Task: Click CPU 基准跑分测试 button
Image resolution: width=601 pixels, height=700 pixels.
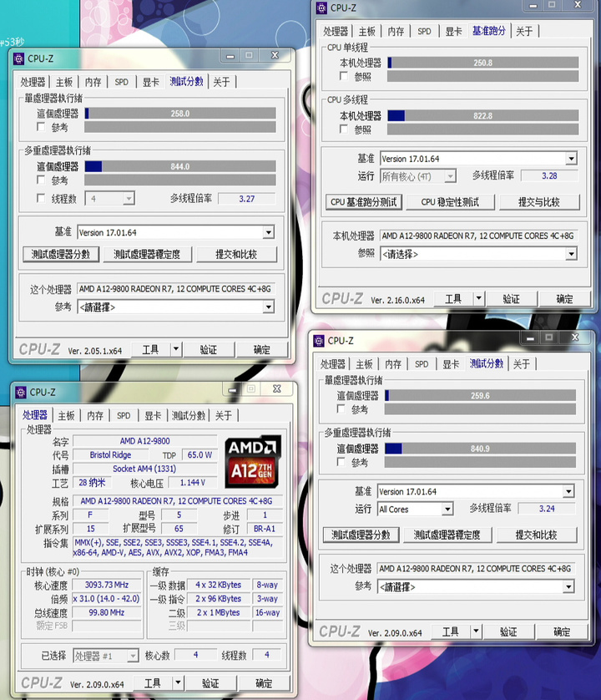Action: [x=364, y=202]
